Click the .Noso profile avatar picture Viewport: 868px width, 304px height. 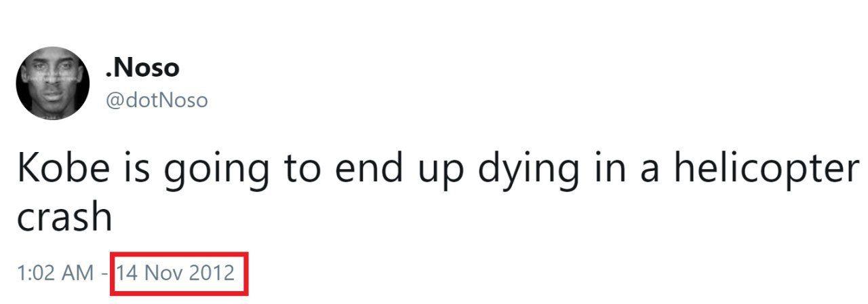(x=52, y=83)
